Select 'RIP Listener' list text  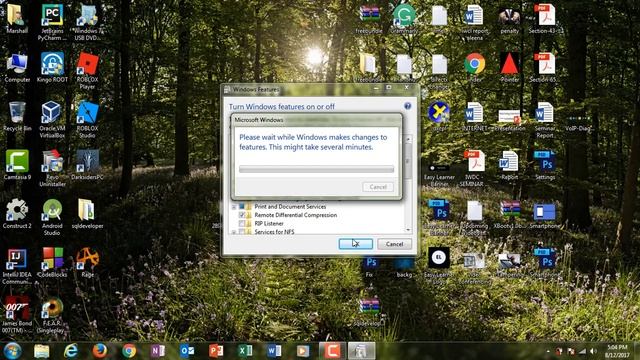pos(269,223)
